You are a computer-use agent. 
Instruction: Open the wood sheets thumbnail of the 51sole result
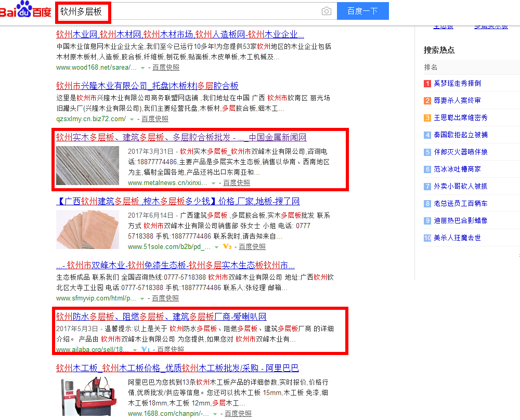point(87,229)
